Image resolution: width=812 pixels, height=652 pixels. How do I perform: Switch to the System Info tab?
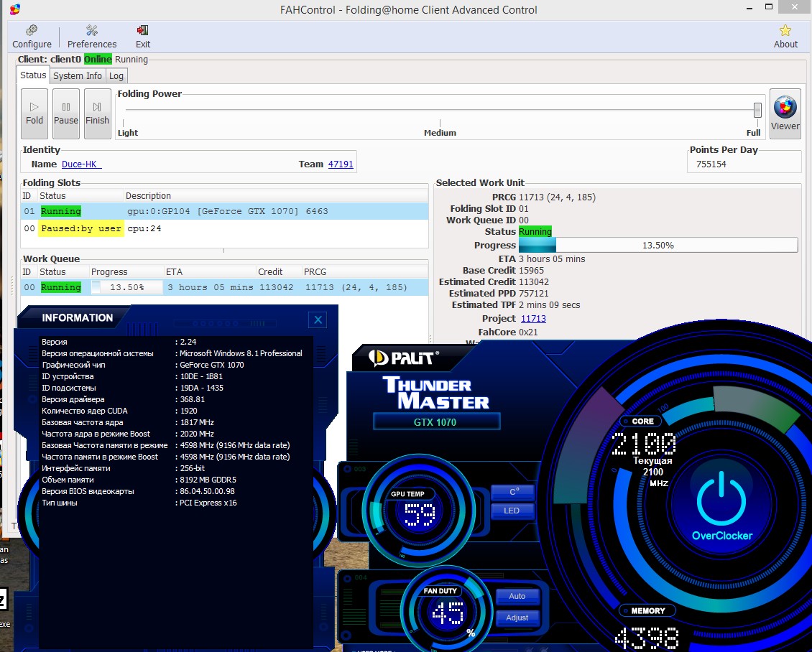[x=77, y=76]
